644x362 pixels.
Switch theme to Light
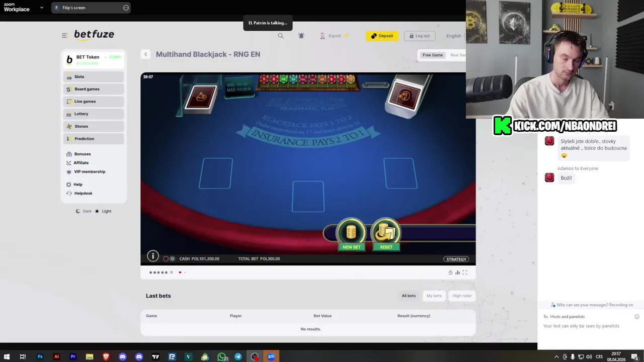[103, 211]
